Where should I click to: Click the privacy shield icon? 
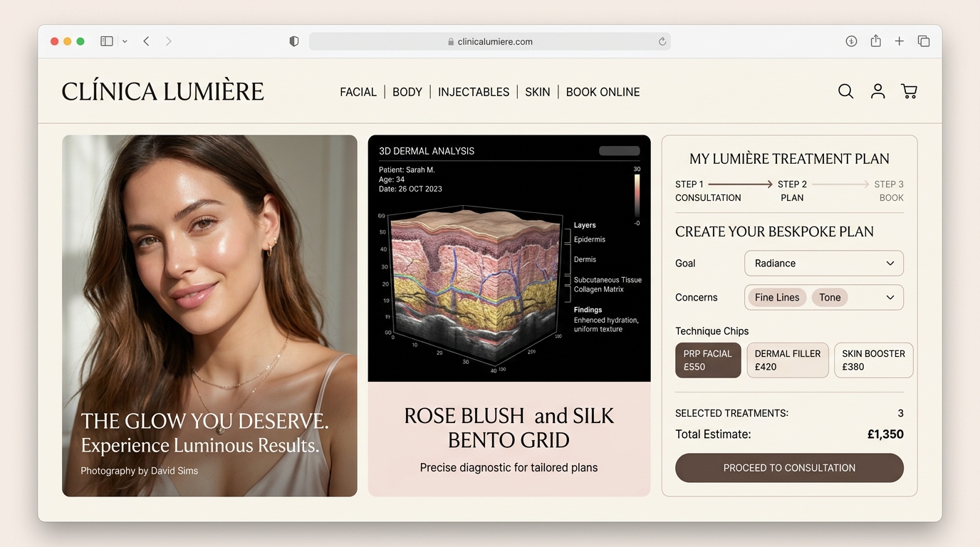pos(293,41)
